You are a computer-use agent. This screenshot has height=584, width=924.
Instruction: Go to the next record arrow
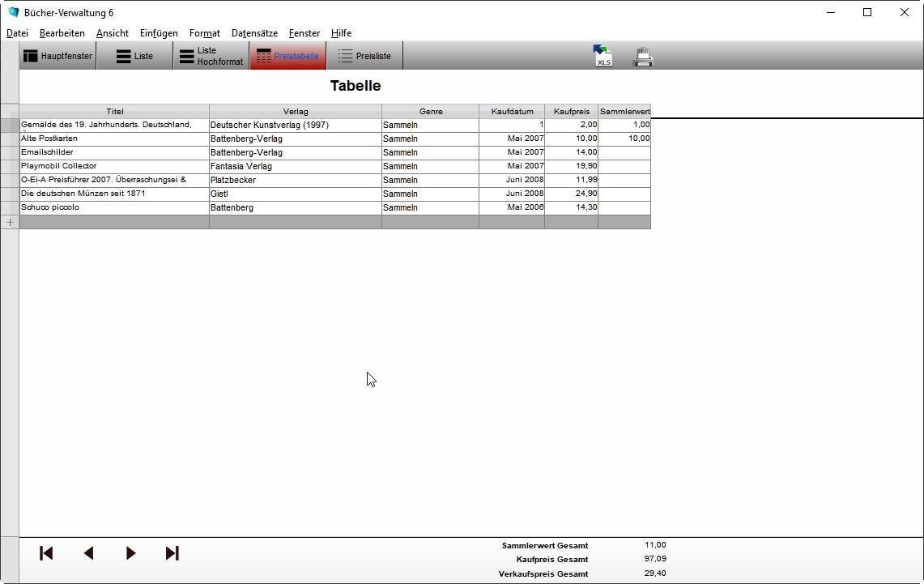[x=130, y=553]
